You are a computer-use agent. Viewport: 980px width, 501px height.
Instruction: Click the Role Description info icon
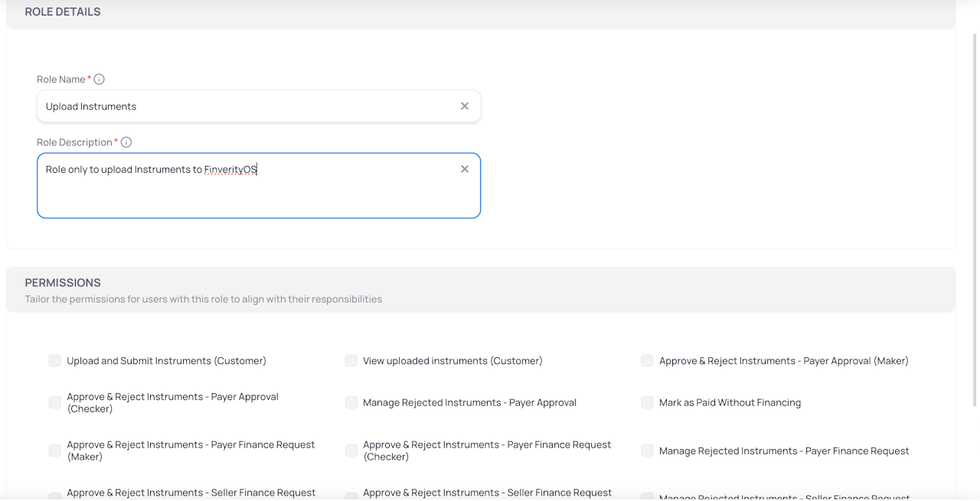[x=126, y=142]
